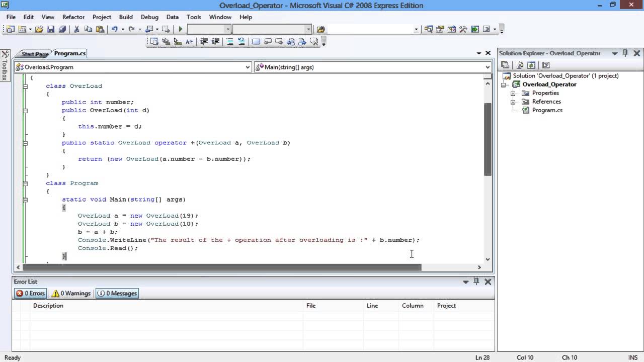This screenshot has height=362, width=644.
Task: Click the Redo toolbar icon
Action: click(x=131, y=29)
